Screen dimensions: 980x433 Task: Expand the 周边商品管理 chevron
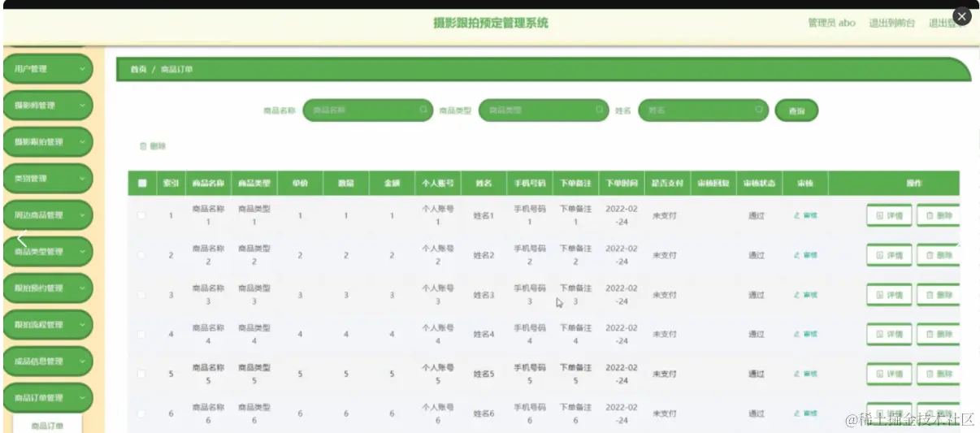(x=82, y=215)
